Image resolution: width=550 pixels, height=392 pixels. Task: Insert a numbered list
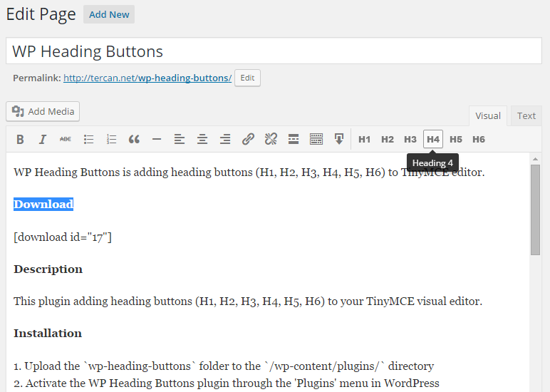[x=111, y=139]
